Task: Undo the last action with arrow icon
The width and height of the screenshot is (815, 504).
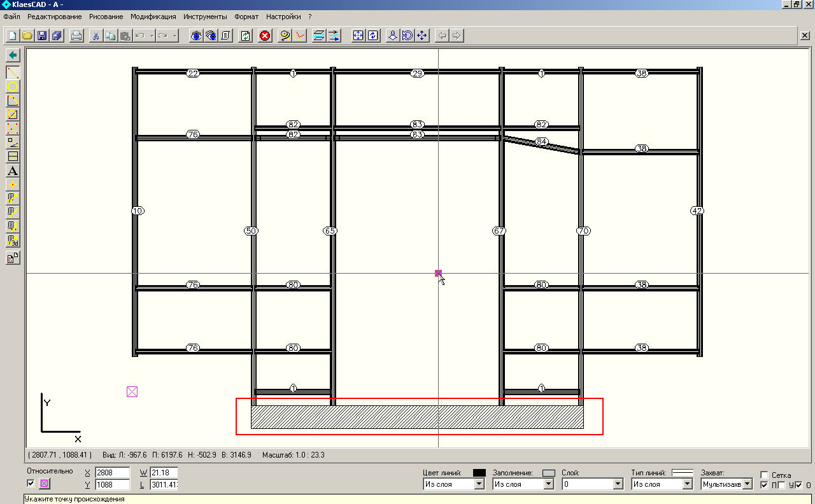Action: coord(140,36)
